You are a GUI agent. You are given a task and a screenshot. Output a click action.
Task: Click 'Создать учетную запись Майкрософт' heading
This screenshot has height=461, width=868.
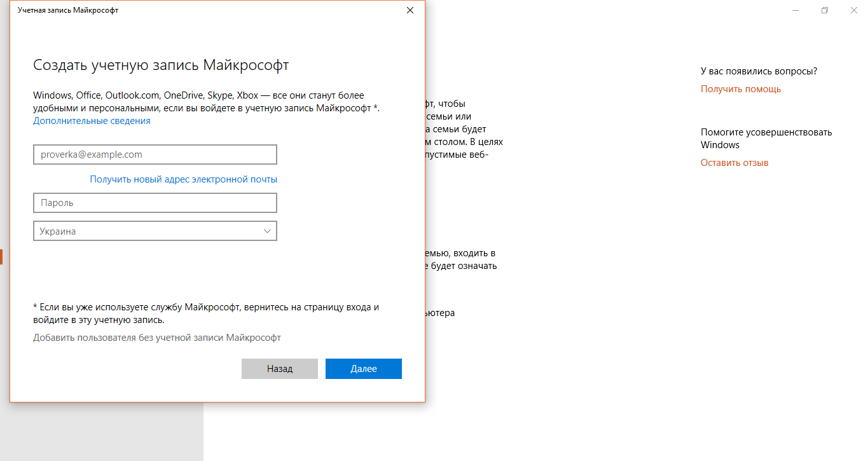[x=161, y=65]
